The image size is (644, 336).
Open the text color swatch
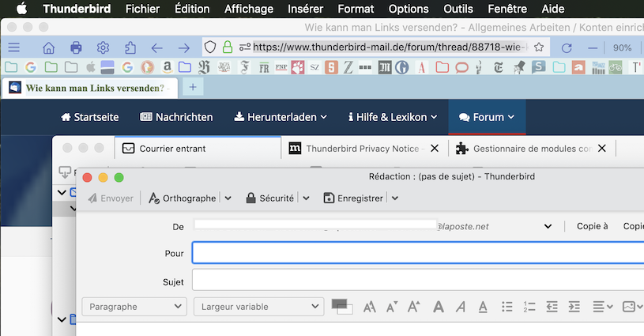(341, 305)
